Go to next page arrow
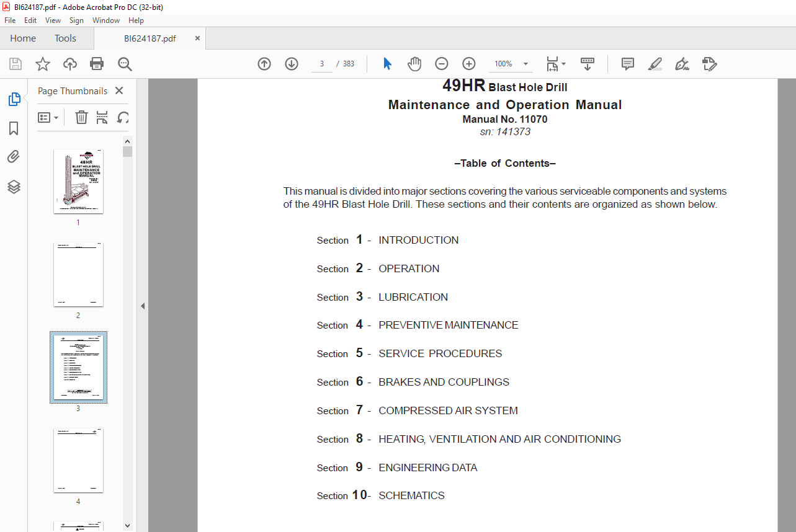The width and height of the screenshot is (796, 532). click(x=292, y=64)
